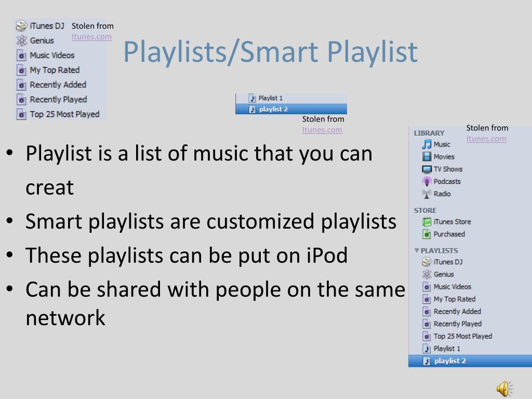Screen dimensions: 532x399
Task: Open the Purchased icon under STORE
Action: (427, 234)
